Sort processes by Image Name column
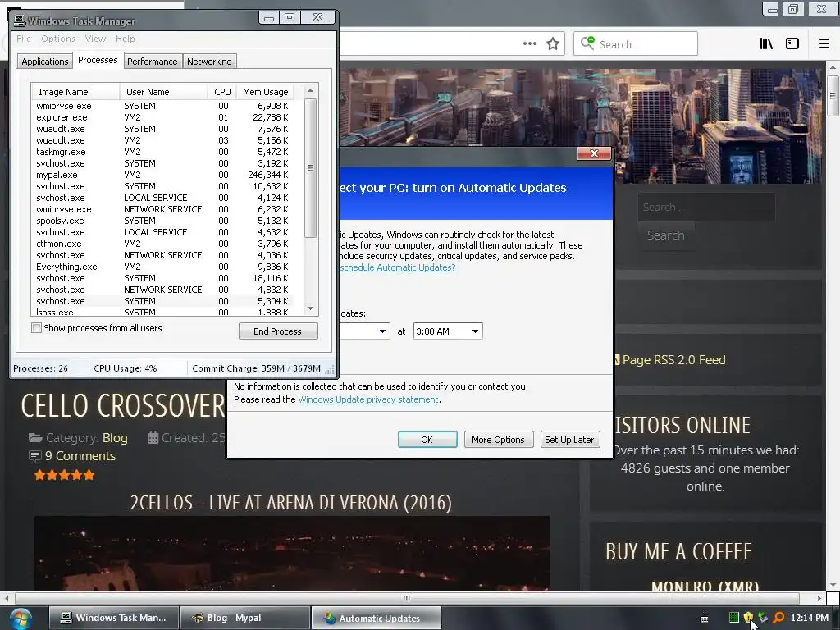 (75, 92)
